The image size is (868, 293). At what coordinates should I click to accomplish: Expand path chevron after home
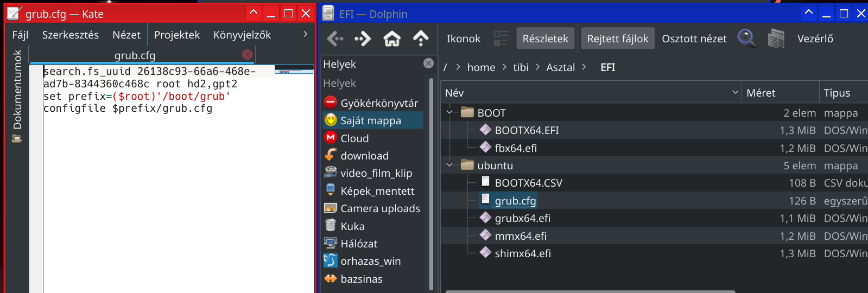point(504,67)
